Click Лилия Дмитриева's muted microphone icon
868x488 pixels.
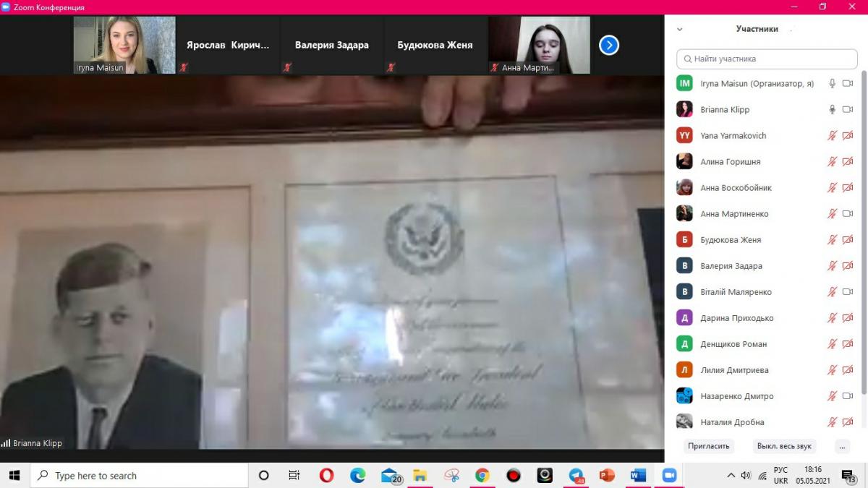coord(833,370)
